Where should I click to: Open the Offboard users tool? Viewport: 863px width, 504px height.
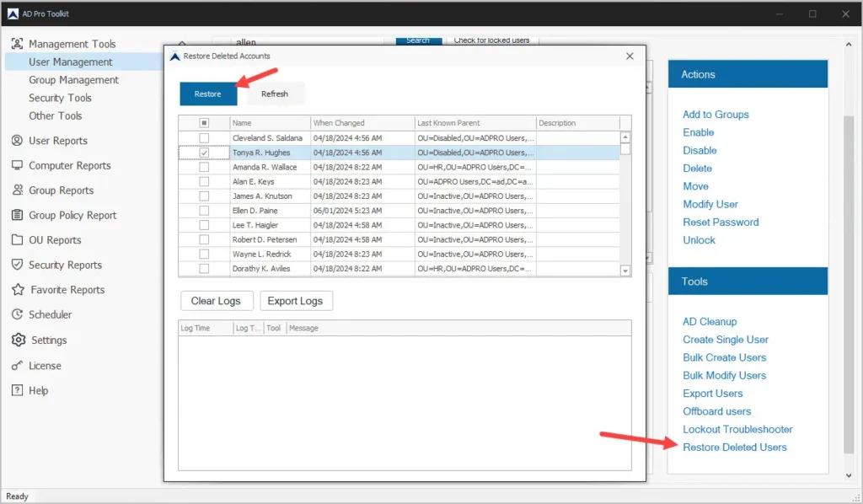click(716, 411)
